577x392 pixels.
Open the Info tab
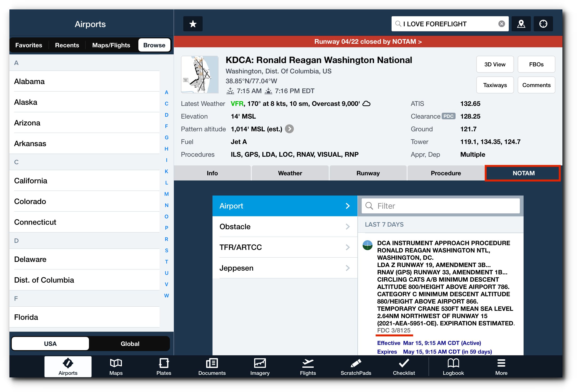coord(212,173)
